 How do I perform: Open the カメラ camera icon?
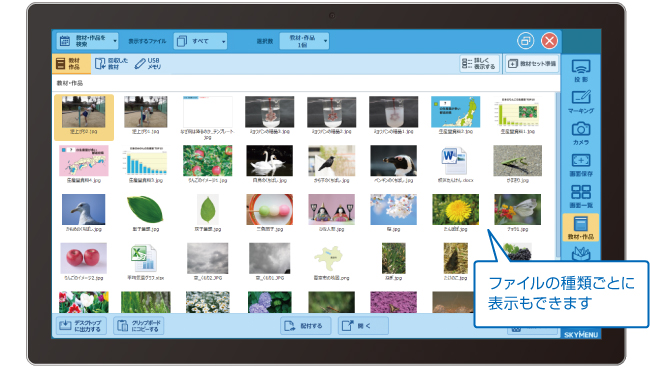[581, 134]
